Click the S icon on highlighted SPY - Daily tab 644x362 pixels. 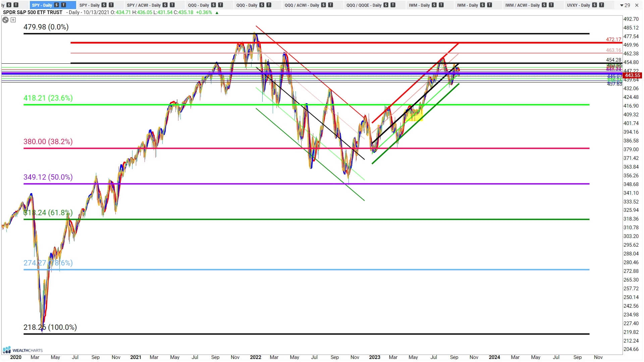click(57, 5)
